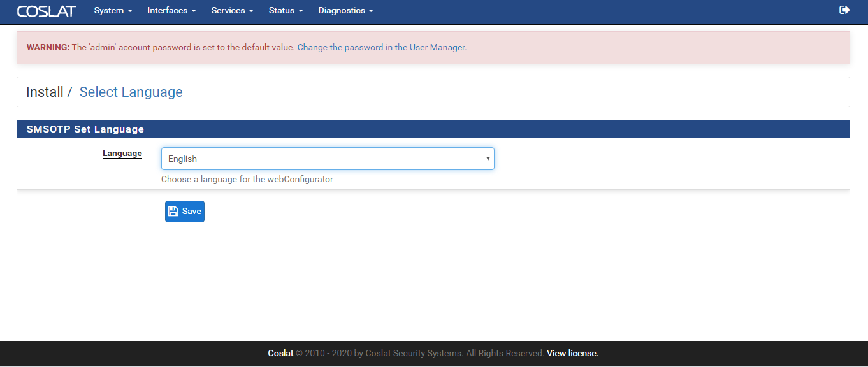
Task: Expand the Services menu
Action: 232,11
